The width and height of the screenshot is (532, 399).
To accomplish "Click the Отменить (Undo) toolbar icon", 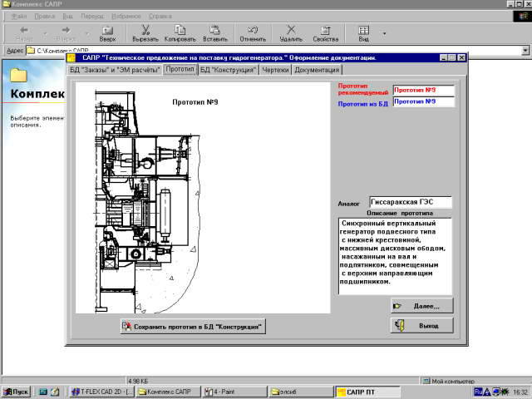I will tap(253, 33).
